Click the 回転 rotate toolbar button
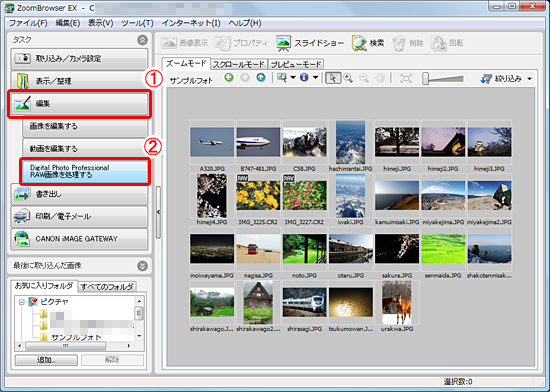The height and width of the screenshot is (392, 550). (x=447, y=43)
